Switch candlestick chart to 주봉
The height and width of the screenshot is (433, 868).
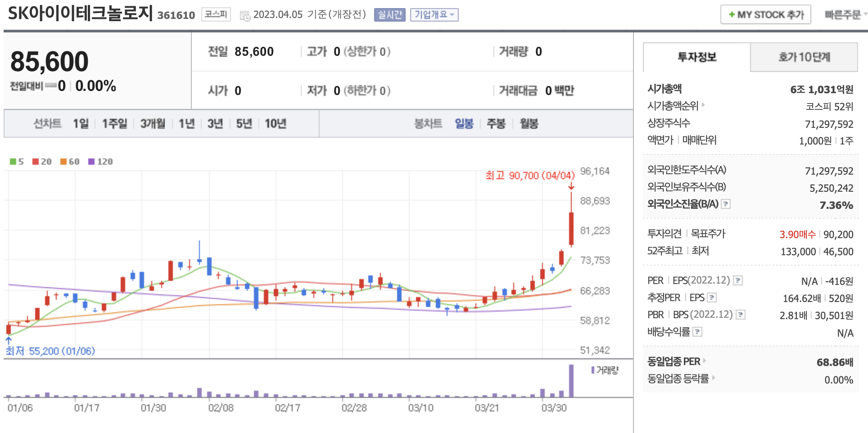(x=496, y=124)
